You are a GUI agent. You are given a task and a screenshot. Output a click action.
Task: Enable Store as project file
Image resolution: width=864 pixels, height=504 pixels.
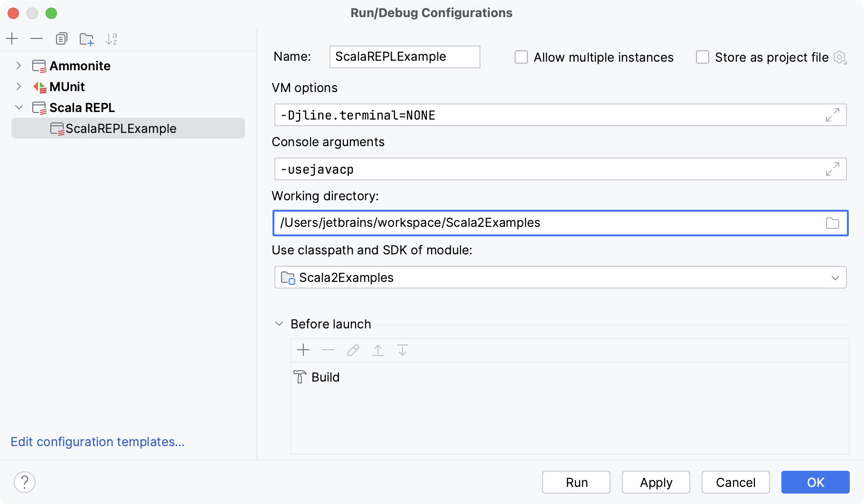pyautogui.click(x=702, y=57)
